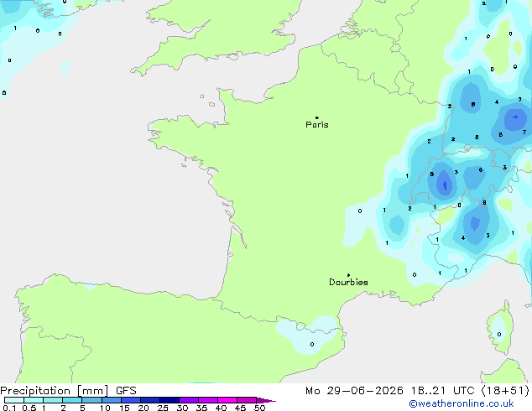Click the over-50 mm legend arrow tip

(x=266, y=400)
